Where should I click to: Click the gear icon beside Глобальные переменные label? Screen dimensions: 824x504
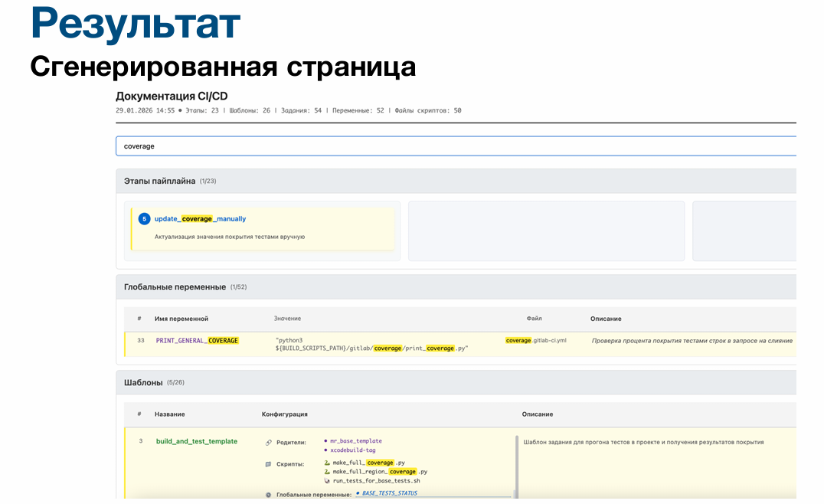[269, 495]
